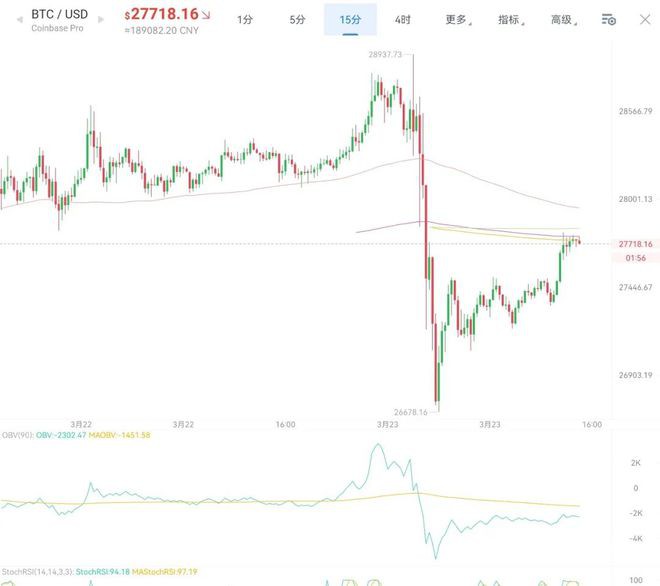Select the 4时 timeframe
Viewport: 660px width, 586px height.
(402, 19)
